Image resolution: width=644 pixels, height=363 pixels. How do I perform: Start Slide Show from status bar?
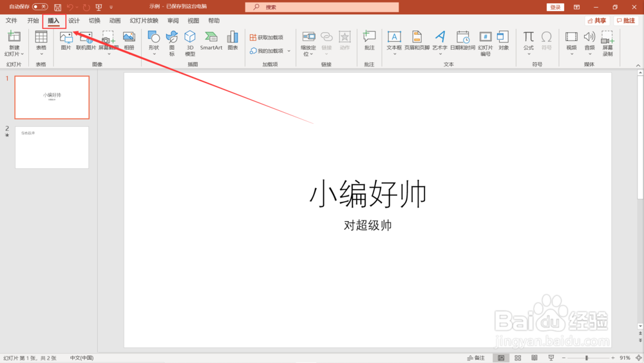point(551,358)
